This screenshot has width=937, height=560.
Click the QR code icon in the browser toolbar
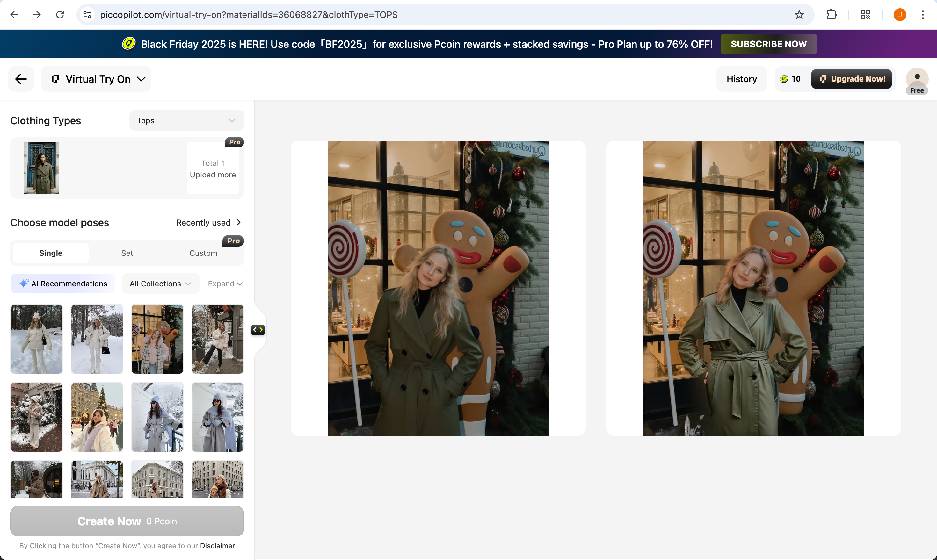[x=865, y=15]
